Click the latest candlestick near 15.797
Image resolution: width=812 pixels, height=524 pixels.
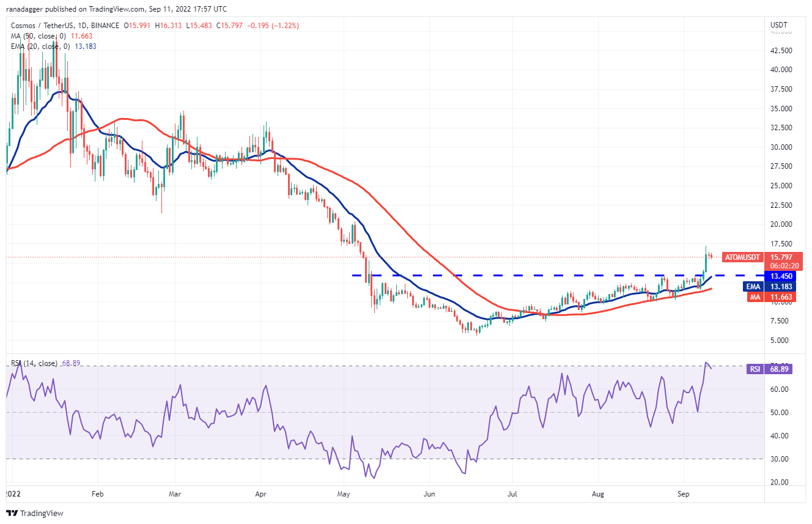pos(711,256)
